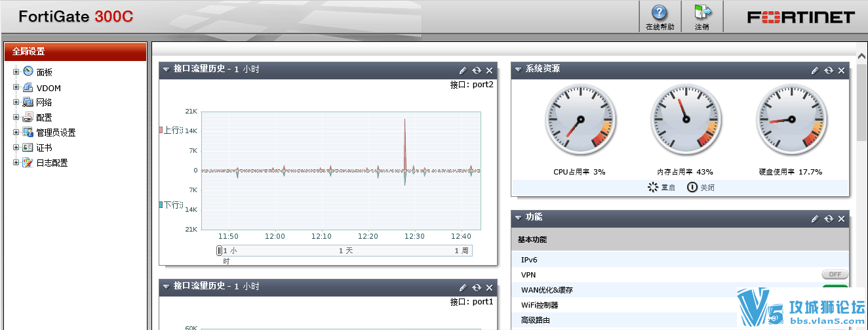
Task: Expand the 管理员设置 tree node
Action: click(x=16, y=133)
